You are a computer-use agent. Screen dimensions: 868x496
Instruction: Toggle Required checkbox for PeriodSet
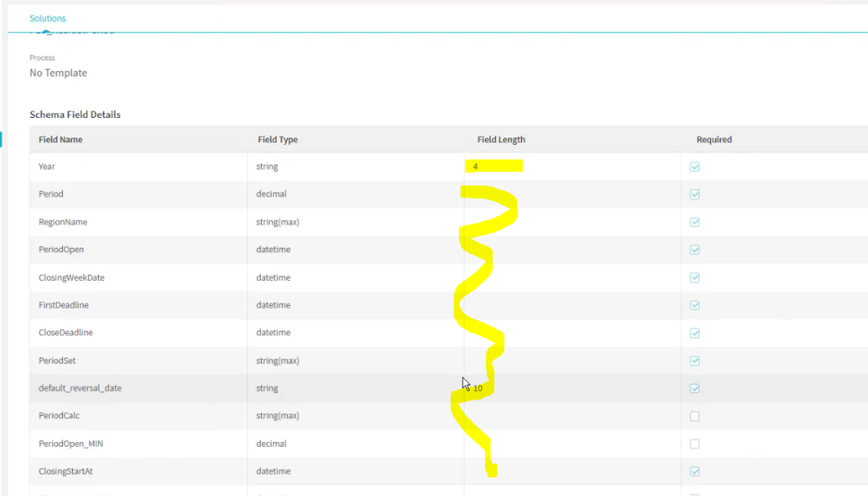(x=695, y=360)
